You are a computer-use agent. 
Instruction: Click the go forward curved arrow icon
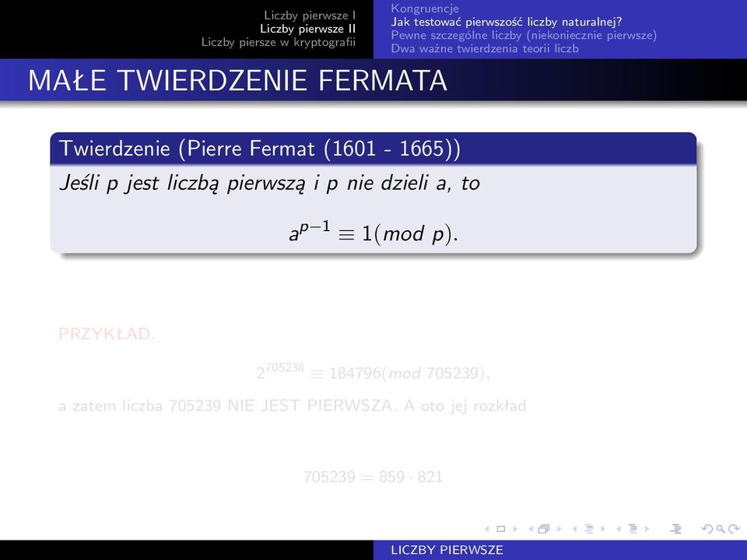pyautogui.click(x=734, y=529)
